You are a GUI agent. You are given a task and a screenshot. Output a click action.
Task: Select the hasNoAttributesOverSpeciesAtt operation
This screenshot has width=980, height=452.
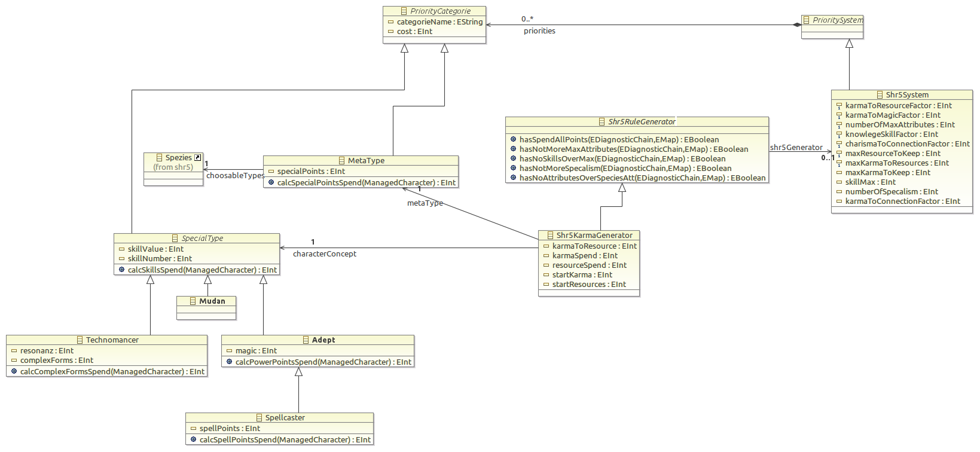click(642, 178)
